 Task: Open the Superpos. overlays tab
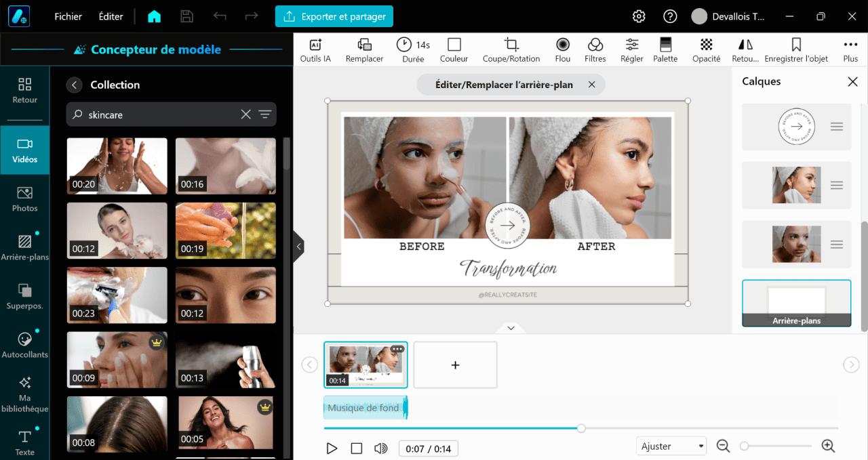[x=25, y=296]
